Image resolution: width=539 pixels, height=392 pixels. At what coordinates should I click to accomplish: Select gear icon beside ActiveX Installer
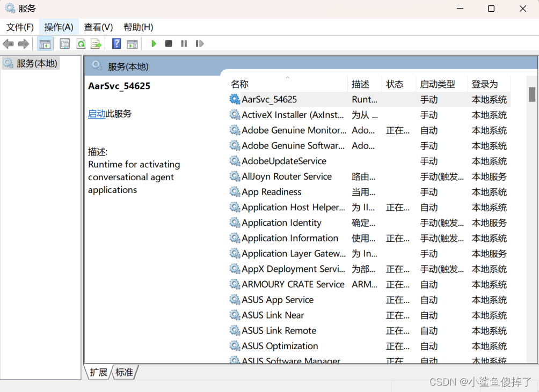pos(235,115)
